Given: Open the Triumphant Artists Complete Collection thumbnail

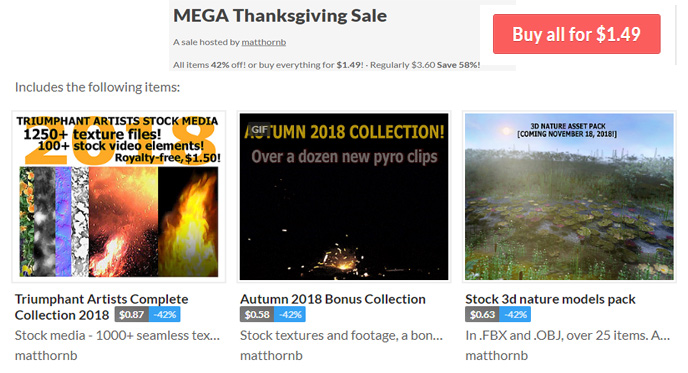Looking at the screenshot, I should tap(118, 197).
